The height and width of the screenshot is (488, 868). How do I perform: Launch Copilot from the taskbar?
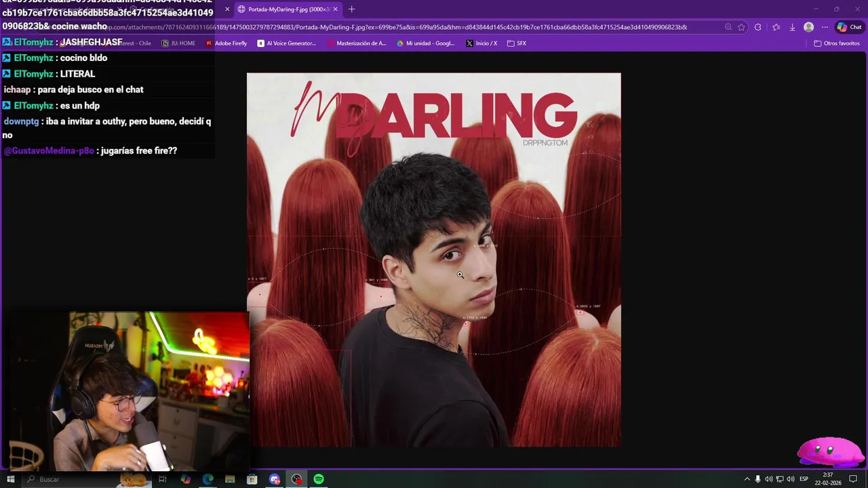186,479
